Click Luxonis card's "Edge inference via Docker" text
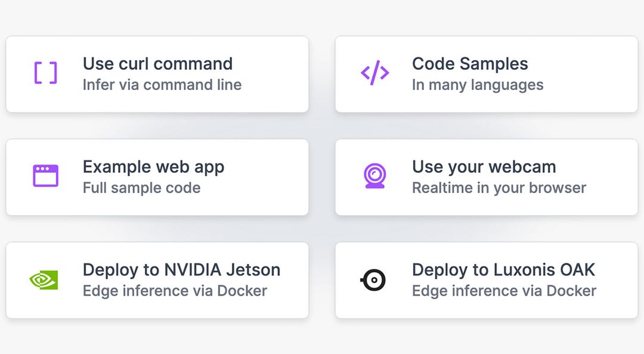 pyautogui.click(x=504, y=291)
